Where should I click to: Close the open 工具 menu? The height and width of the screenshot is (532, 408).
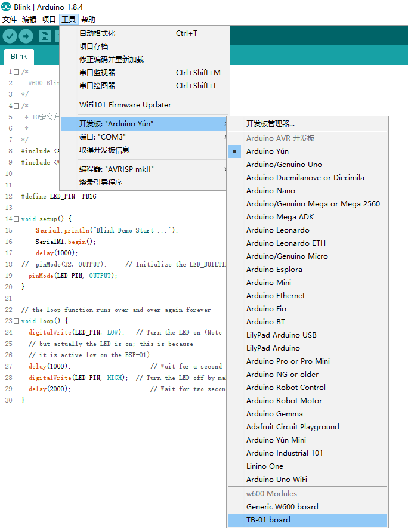tap(69, 19)
